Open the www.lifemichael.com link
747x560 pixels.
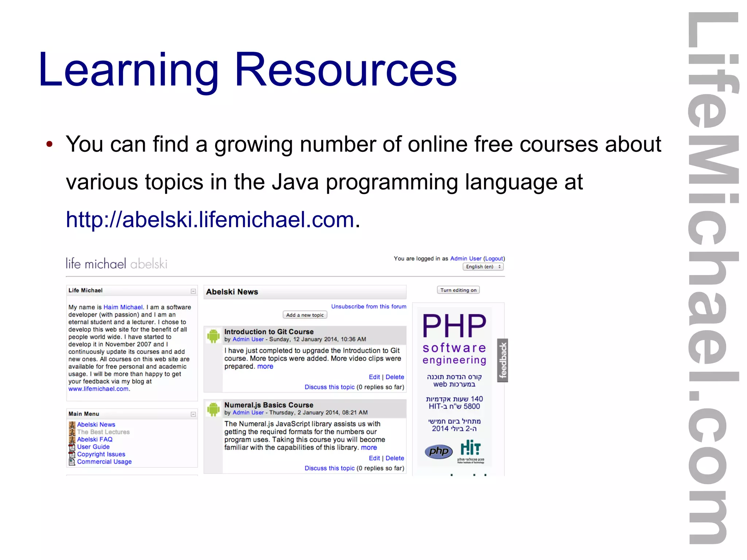coord(98,389)
